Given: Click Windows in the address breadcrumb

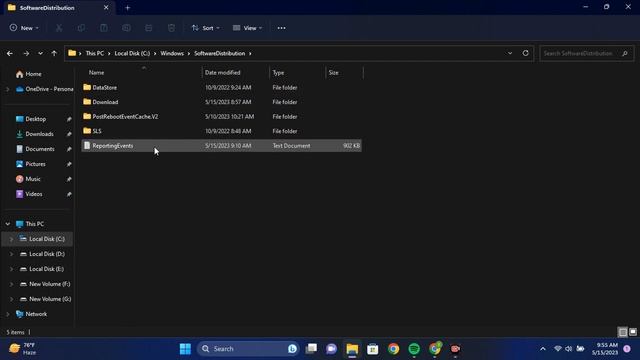Looking at the screenshot, I should (172, 53).
